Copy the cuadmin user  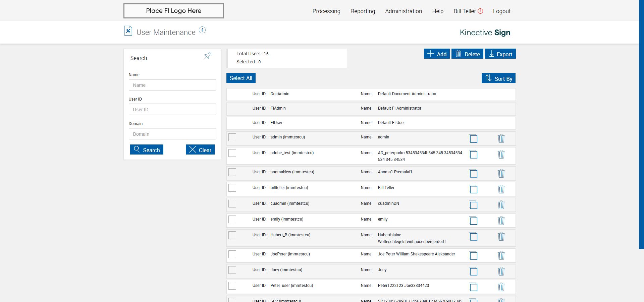click(x=473, y=205)
